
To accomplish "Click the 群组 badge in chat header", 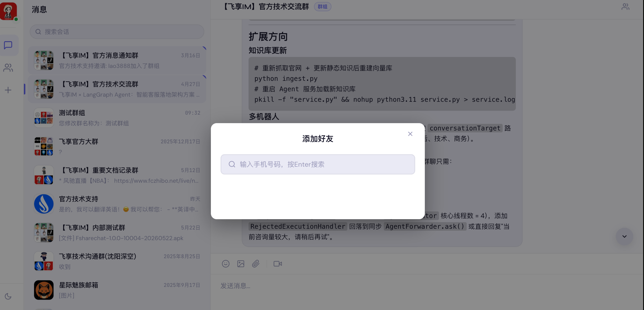I will coord(323,7).
